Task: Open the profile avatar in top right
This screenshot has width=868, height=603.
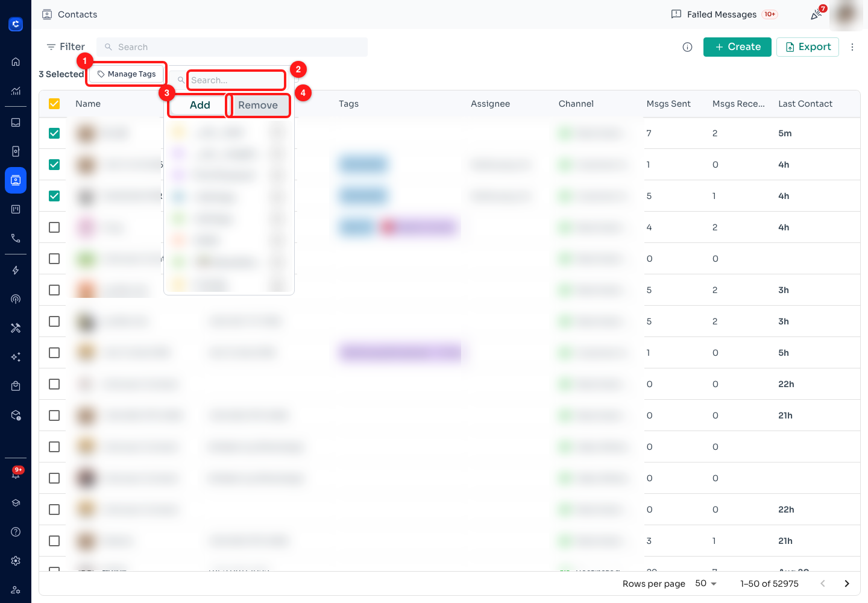Action: tap(847, 14)
